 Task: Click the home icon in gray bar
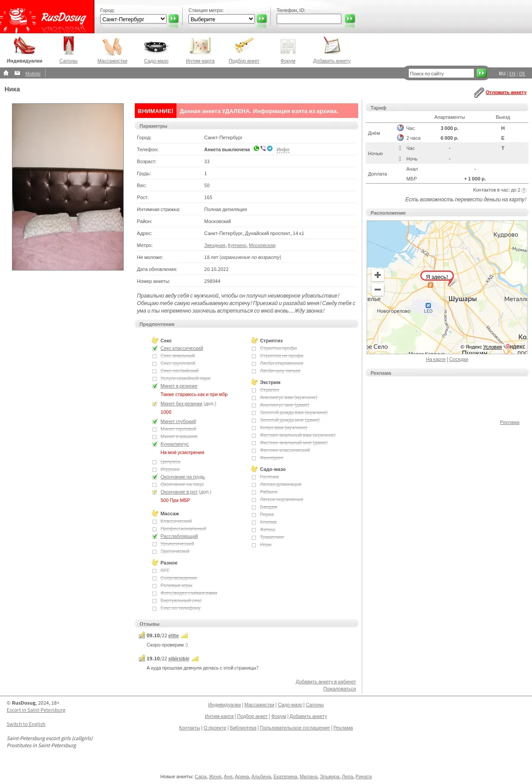coord(6,73)
